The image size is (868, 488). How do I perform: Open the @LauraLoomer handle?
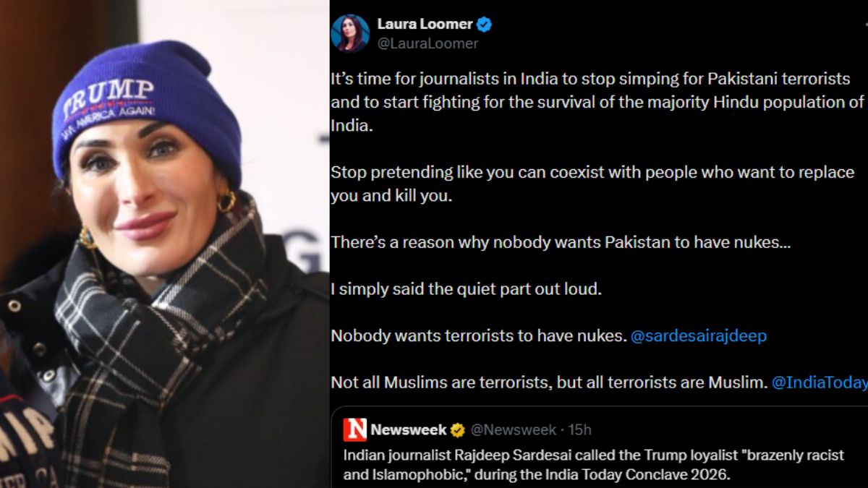click(427, 43)
